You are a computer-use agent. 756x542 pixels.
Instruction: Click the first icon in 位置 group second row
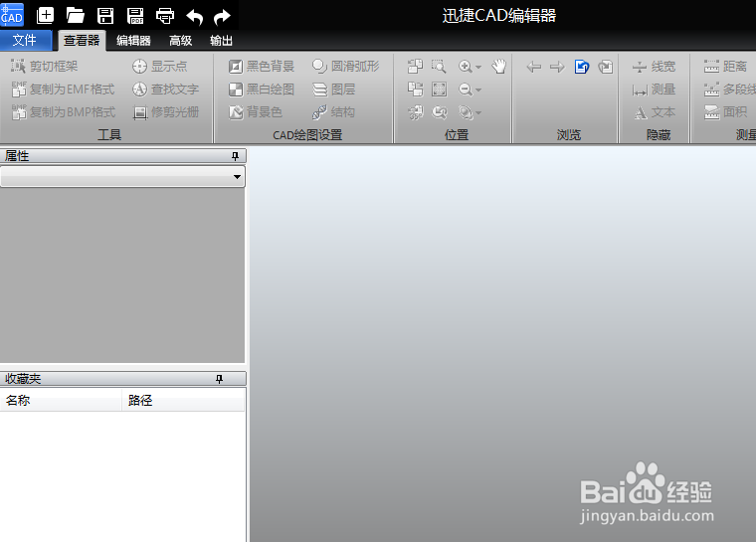[x=415, y=90]
